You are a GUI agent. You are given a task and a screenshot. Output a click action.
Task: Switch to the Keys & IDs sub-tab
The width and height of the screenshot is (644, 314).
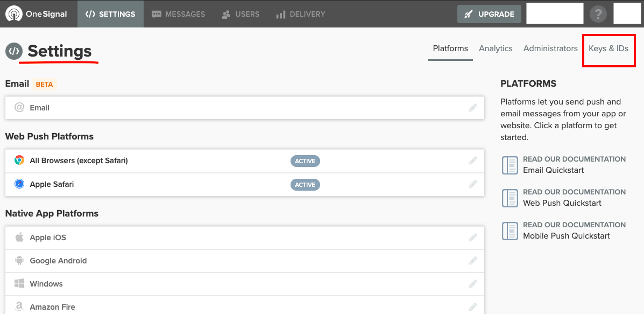tap(608, 48)
